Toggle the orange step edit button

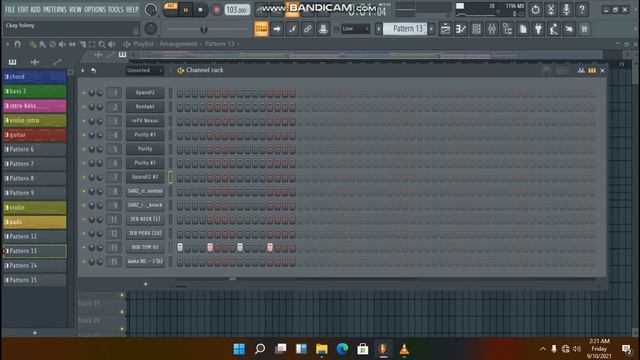(261, 29)
